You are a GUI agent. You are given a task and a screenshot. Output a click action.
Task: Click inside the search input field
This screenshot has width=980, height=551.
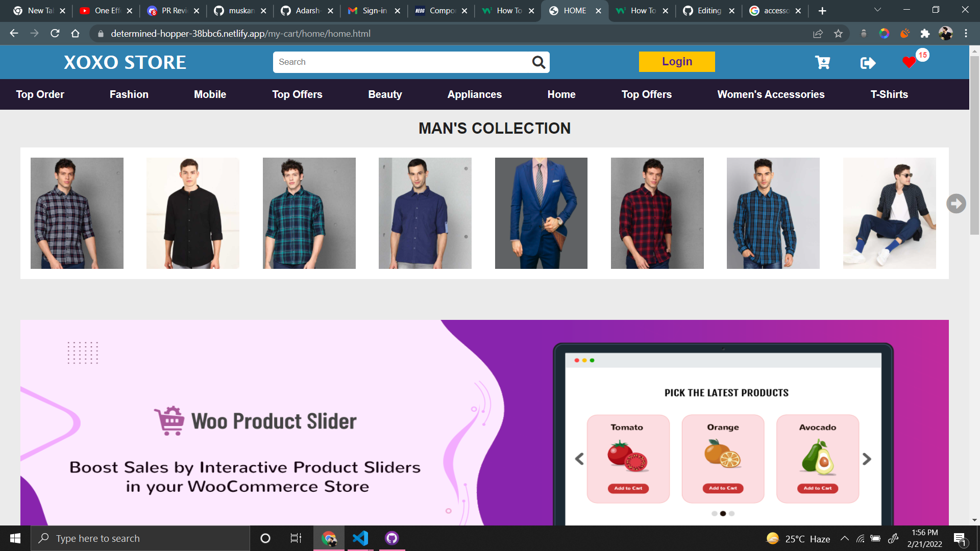[x=398, y=62]
